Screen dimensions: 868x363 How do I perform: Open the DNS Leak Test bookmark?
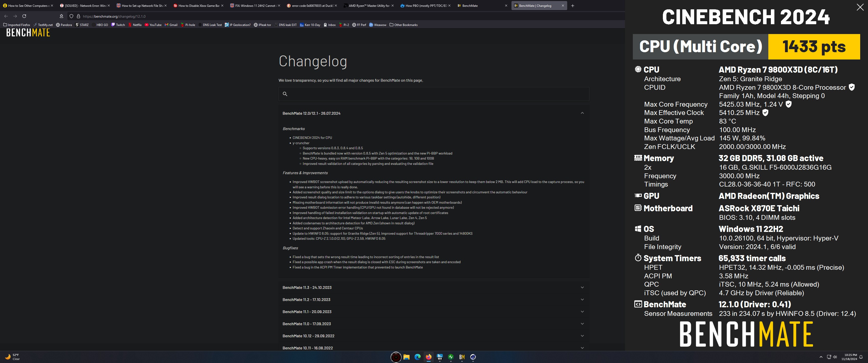pos(210,25)
